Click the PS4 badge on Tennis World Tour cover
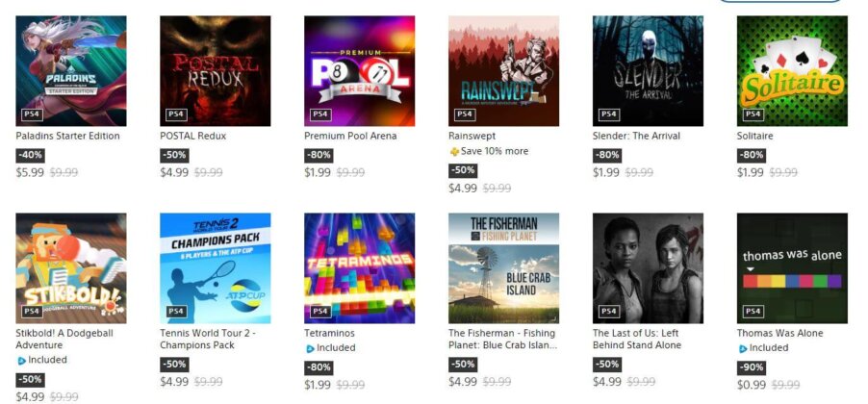This screenshot has width=868, height=404. coord(176,312)
